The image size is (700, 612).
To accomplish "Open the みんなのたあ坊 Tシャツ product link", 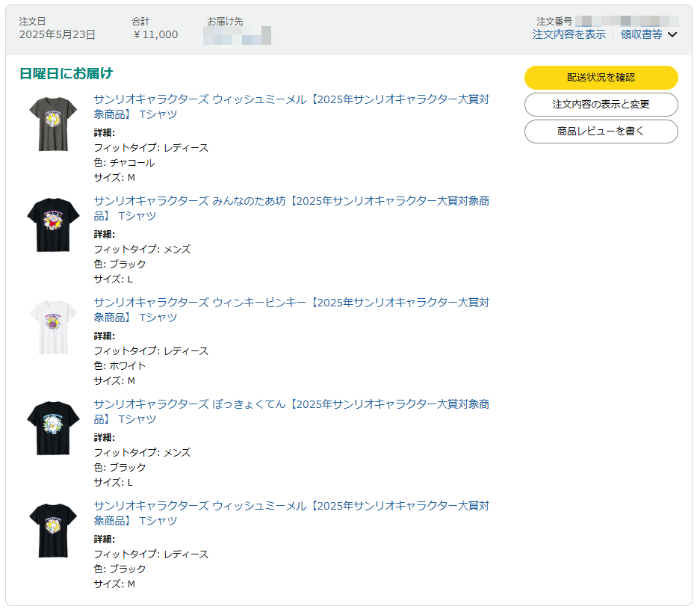I will pyautogui.click(x=291, y=208).
